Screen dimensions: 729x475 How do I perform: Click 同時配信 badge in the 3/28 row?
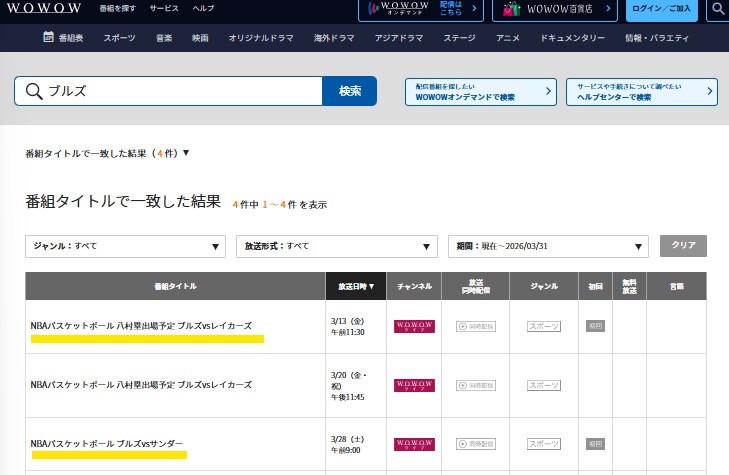click(x=476, y=444)
